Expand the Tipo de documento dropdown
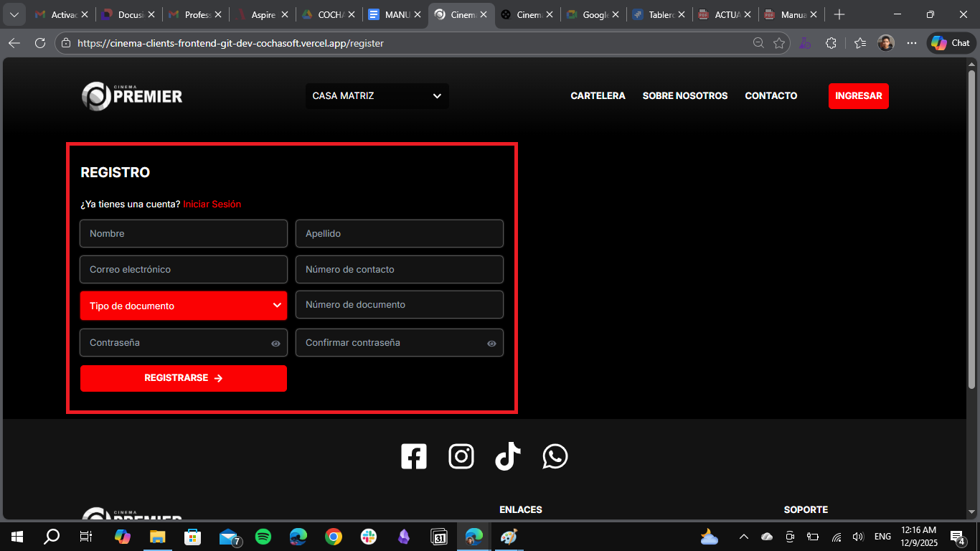980x551 pixels. pos(183,305)
